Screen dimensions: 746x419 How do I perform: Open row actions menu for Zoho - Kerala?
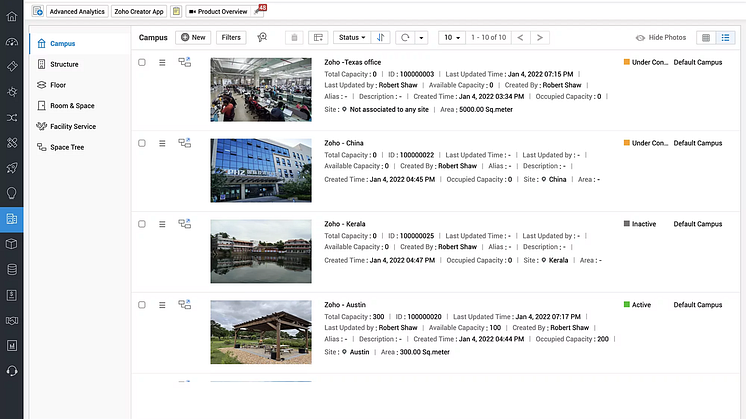coord(162,224)
